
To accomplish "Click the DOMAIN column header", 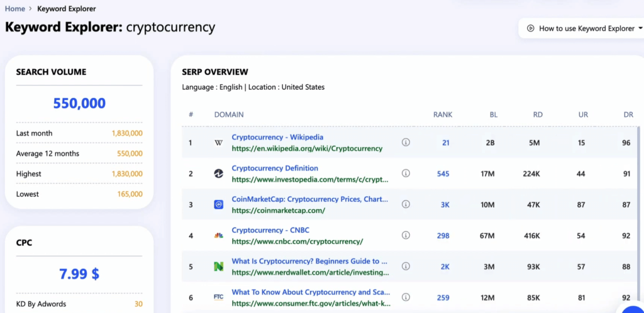I will click(229, 114).
